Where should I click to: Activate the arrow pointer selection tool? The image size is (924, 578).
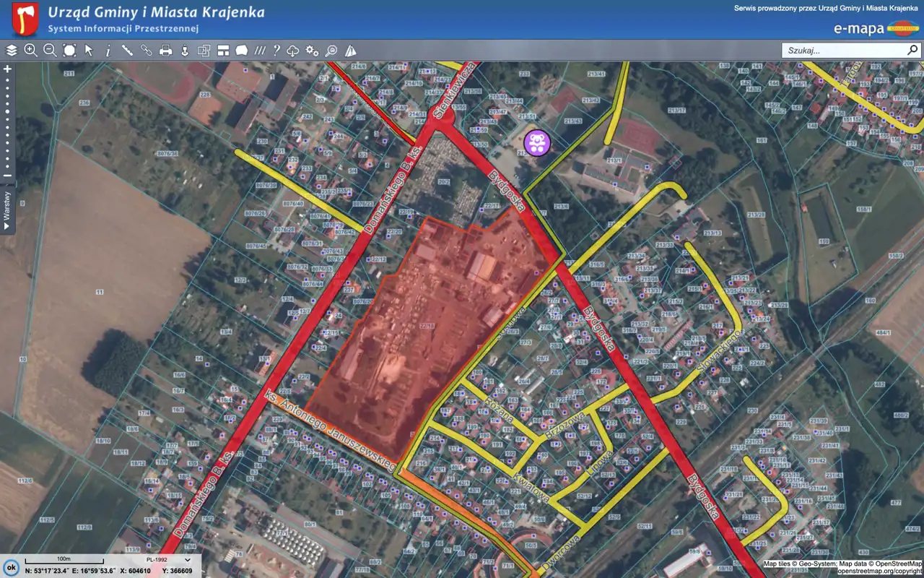89,51
